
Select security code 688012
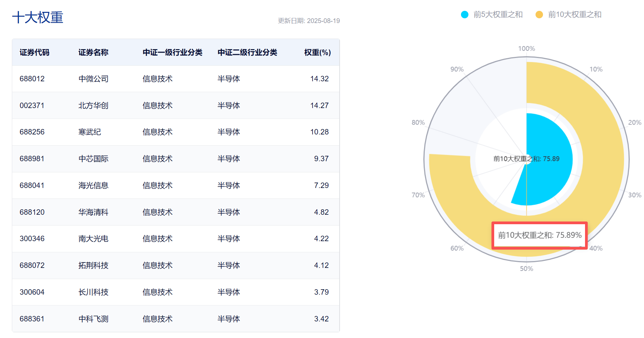tap(32, 79)
